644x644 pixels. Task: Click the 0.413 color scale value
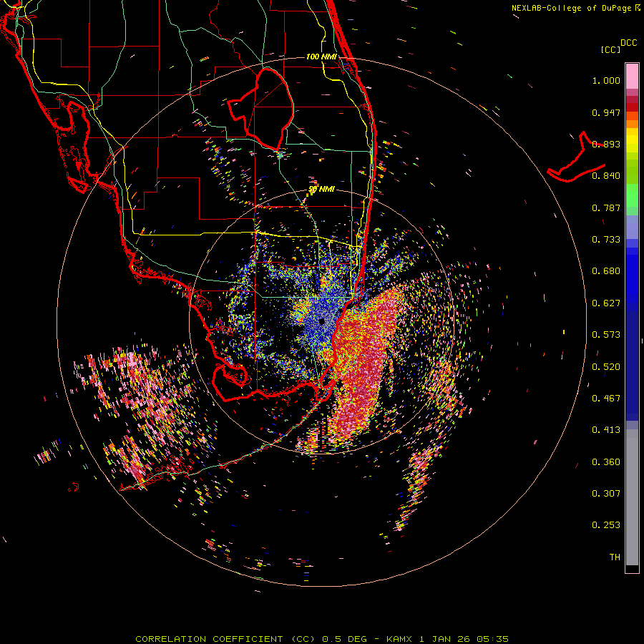pyautogui.click(x=606, y=430)
